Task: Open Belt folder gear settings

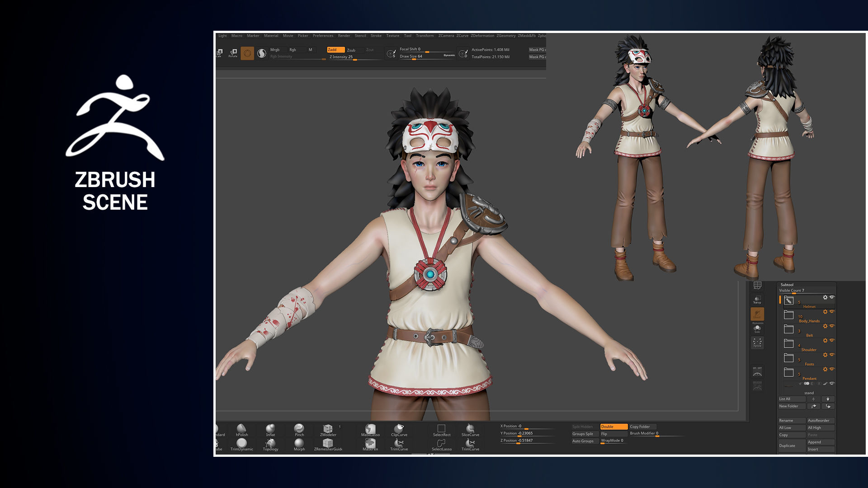Action: 825,326
